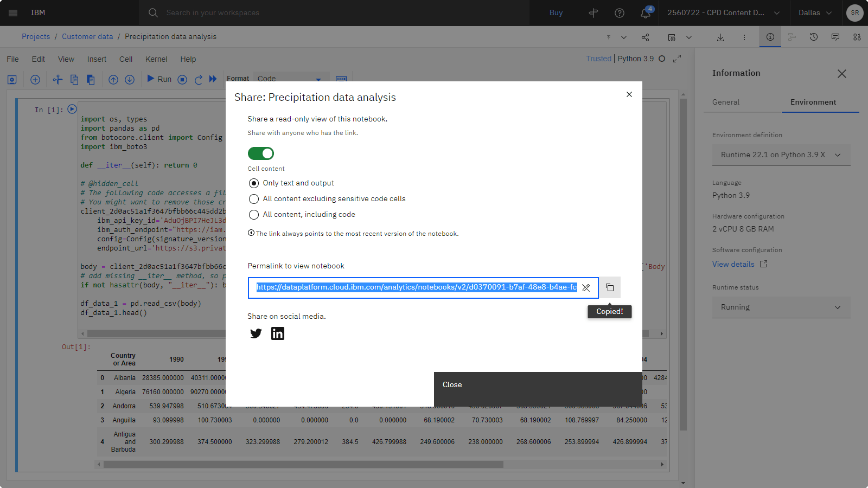
Task: Copy the permalink with the clipboard icon
Action: pos(610,287)
